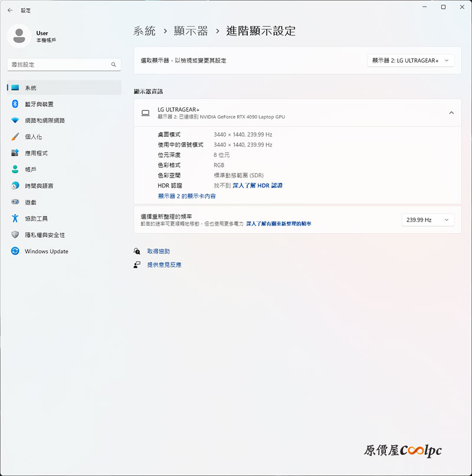
Task: Click the 3440 × 1440 桌面模式 value
Action: point(243,134)
